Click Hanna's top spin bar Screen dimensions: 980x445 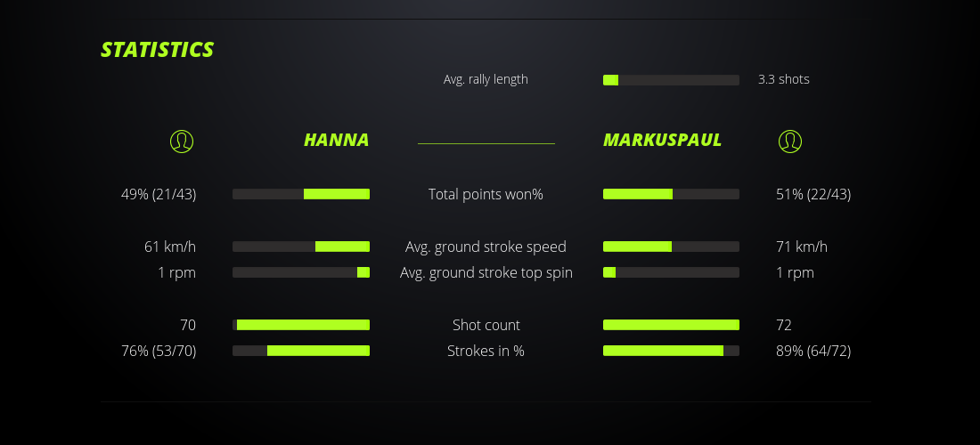click(x=301, y=272)
